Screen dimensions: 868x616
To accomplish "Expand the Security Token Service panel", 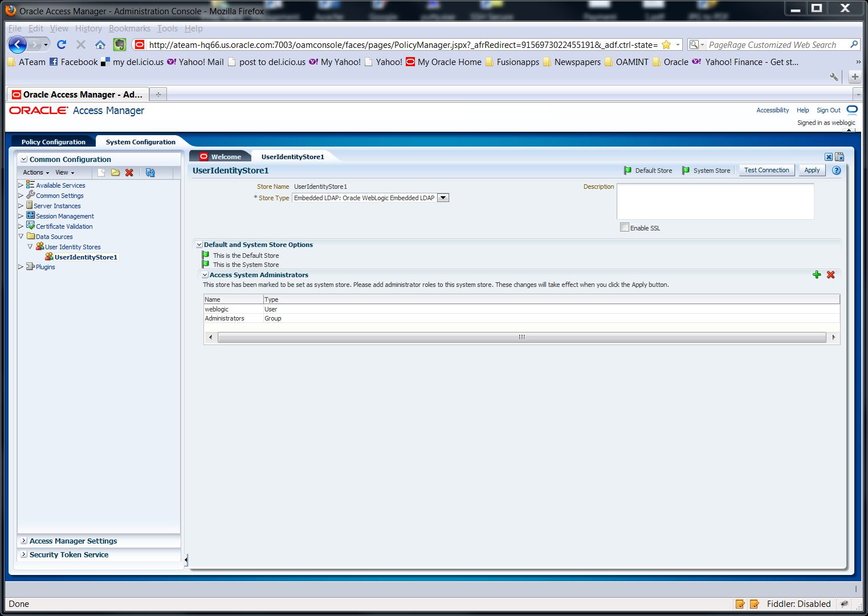I will [x=24, y=554].
